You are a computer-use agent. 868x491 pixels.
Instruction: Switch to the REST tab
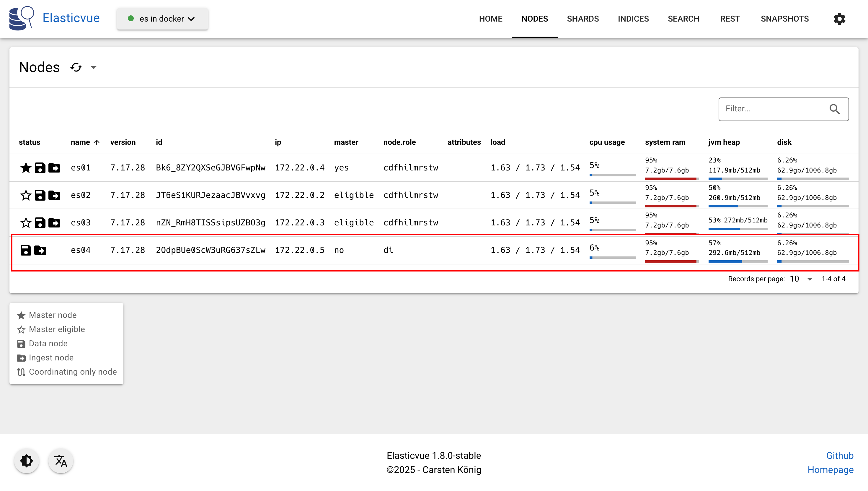(730, 19)
